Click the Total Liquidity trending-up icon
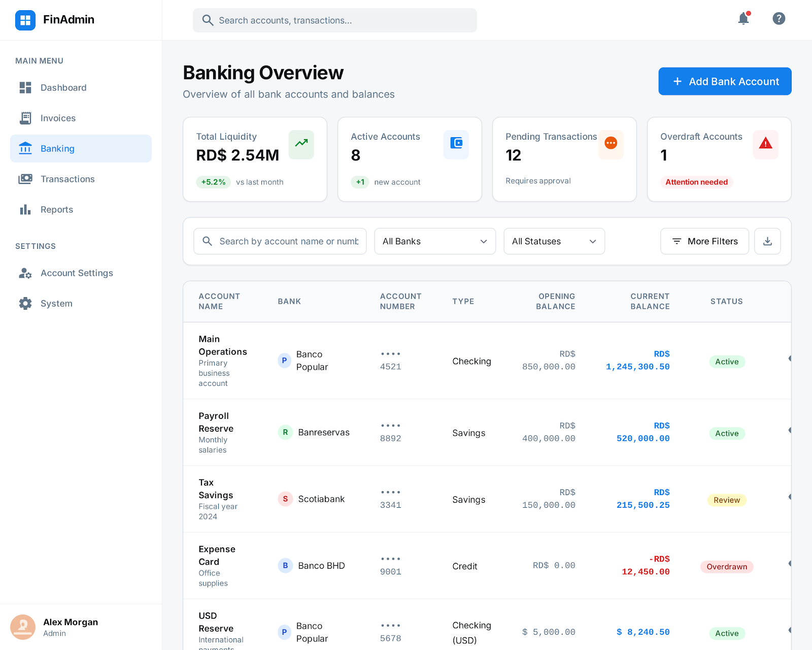This screenshot has width=812, height=650. tap(301, 144)
